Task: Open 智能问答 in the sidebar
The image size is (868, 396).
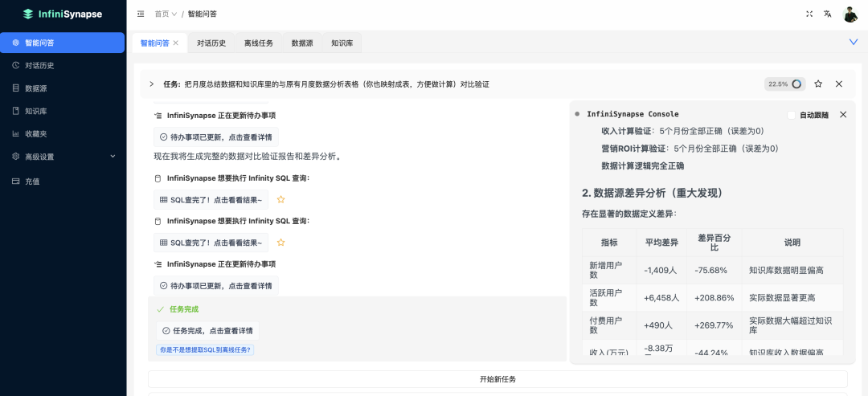Action: [62, 43]
